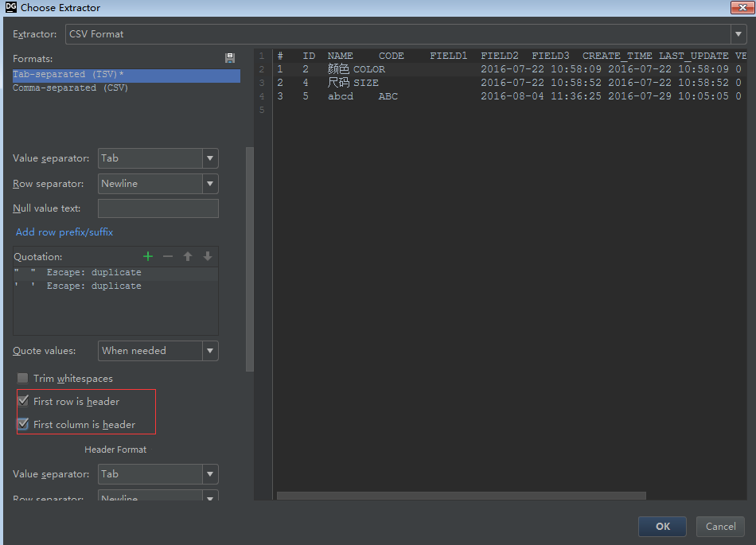Viewport: 756px width, 545px height.
Task: Save current format settings with floppy icon
Action: click(x=230, y=57)
